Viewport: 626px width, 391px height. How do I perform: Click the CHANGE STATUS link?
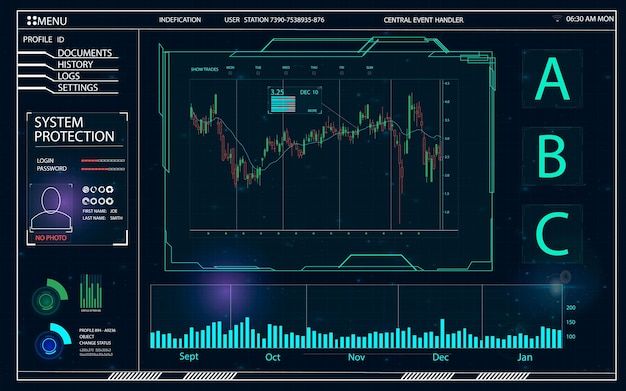pos(95,343)
